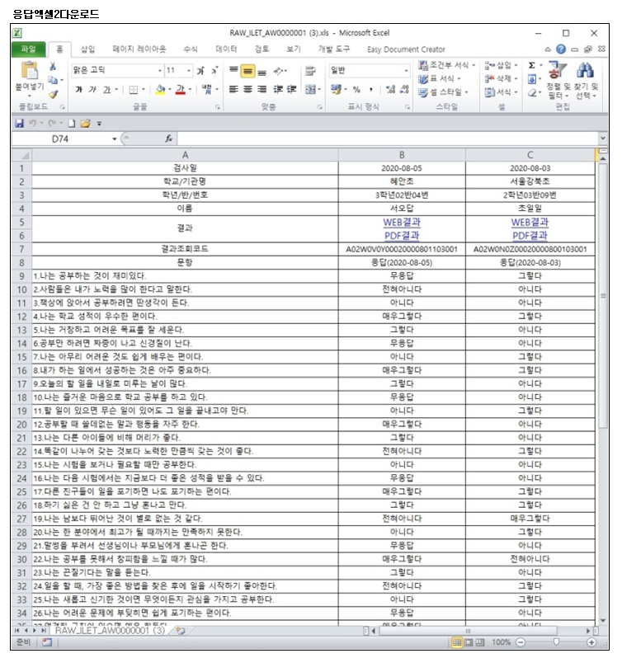Click the Find and Select binoculars icon
The width and height of the screenshot is (622, 672).
point(585,71)
